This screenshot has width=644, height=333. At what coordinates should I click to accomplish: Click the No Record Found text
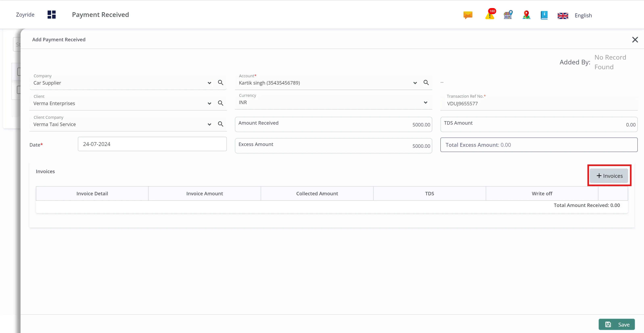[x=610, y=62]
